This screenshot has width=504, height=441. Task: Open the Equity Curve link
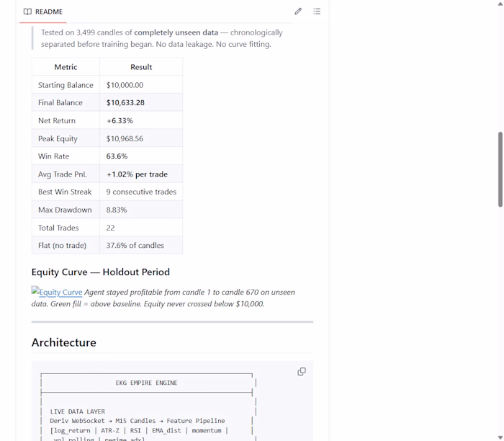point(60,292)
